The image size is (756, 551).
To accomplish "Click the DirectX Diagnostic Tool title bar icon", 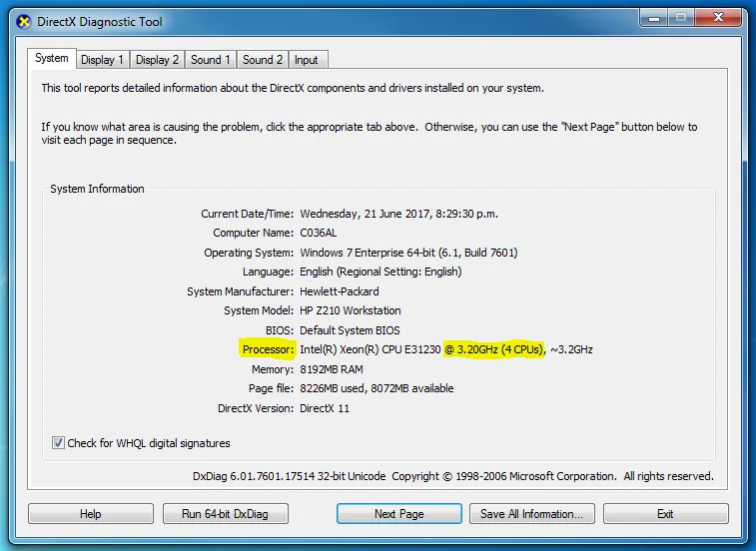I will pos(23,22).
